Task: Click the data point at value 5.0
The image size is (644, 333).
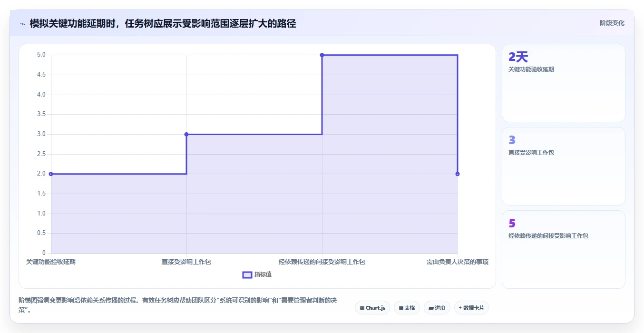Action: [x=322, y=55]
